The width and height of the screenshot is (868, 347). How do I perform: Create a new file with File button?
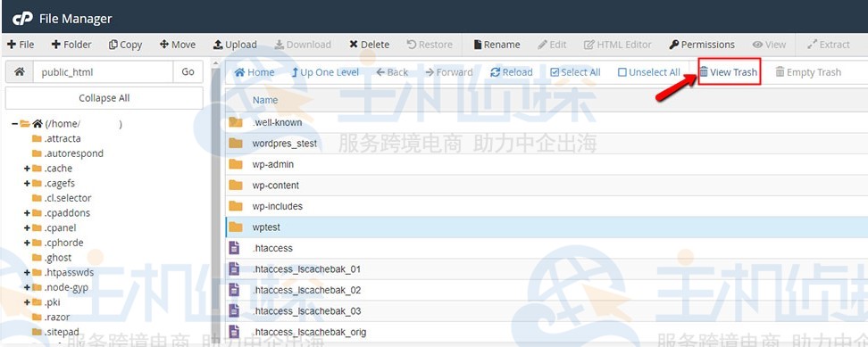[21, 45]
